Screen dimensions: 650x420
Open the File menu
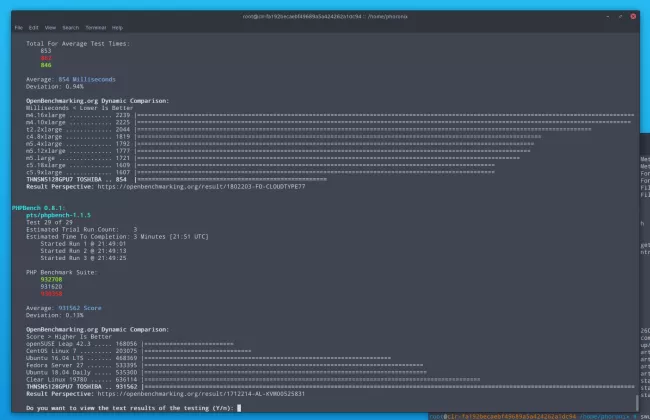(x=19, y=28)
